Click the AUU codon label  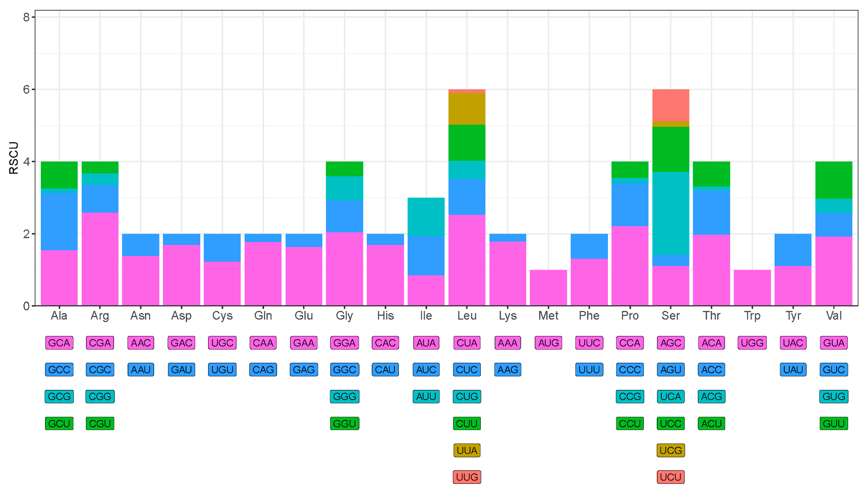click(426, 396)
